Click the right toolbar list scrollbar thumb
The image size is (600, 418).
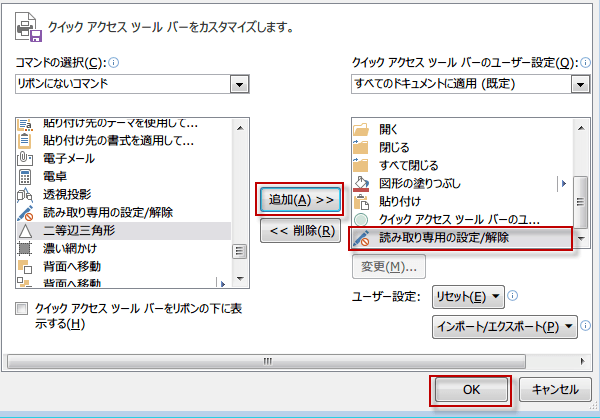[x=581, y=202]
